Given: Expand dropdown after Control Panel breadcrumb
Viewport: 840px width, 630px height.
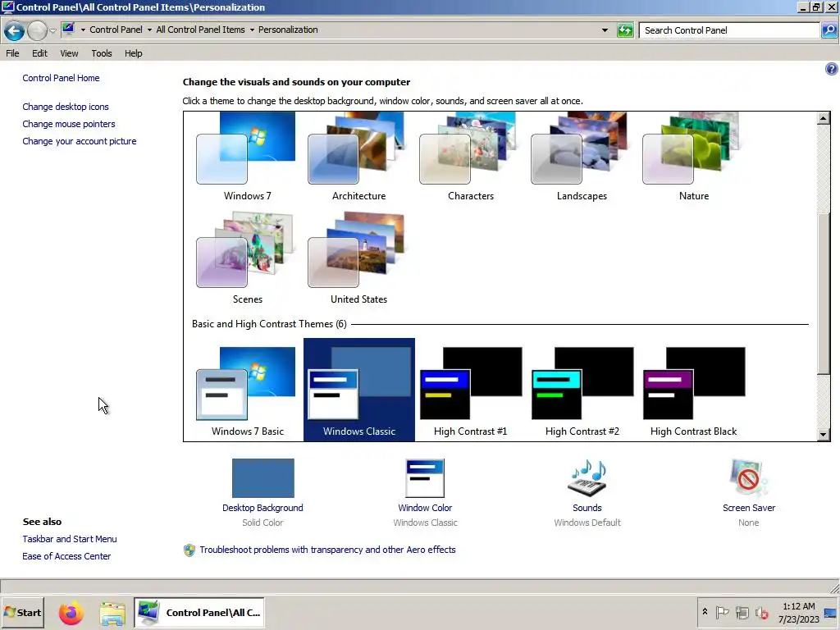Looking at the screenshot, I should [149, 30].
